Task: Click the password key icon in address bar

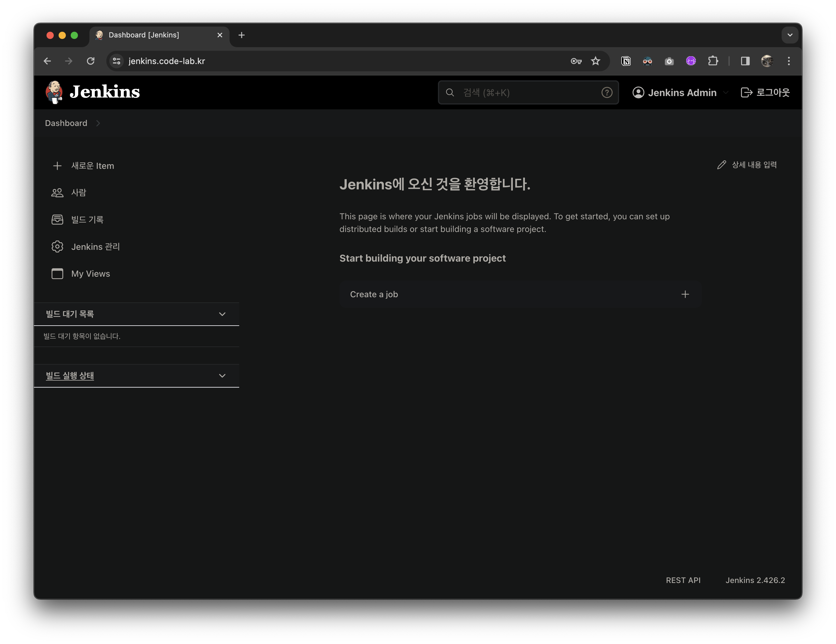Action: click(x=576, y=61)
